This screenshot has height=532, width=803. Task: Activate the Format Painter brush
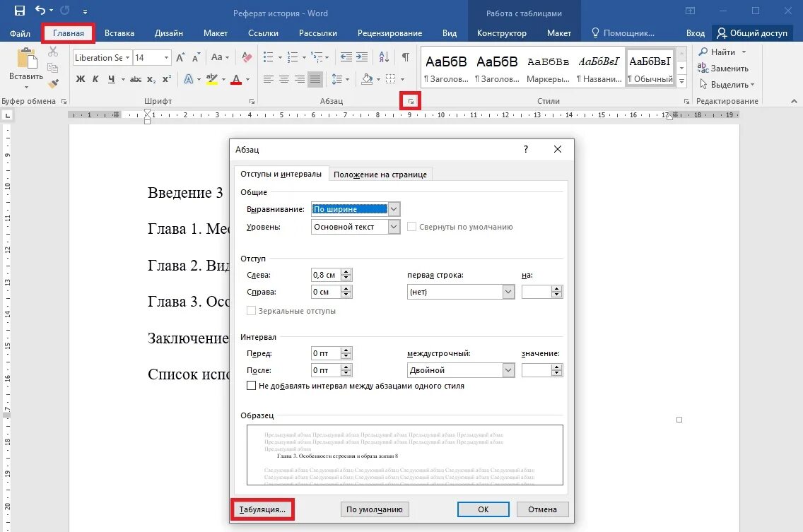coord(53,83)
